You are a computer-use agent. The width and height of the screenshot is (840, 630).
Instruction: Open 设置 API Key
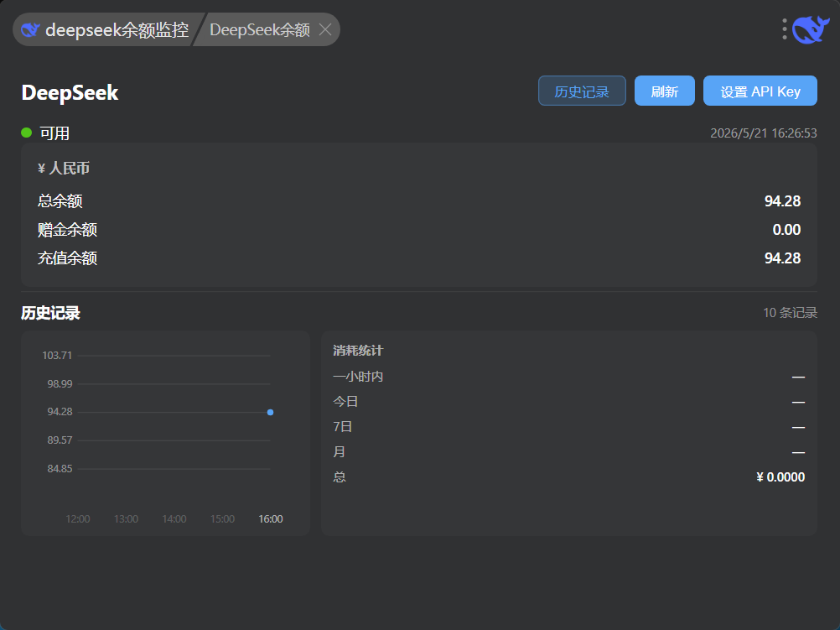click(x=760, y=91)
